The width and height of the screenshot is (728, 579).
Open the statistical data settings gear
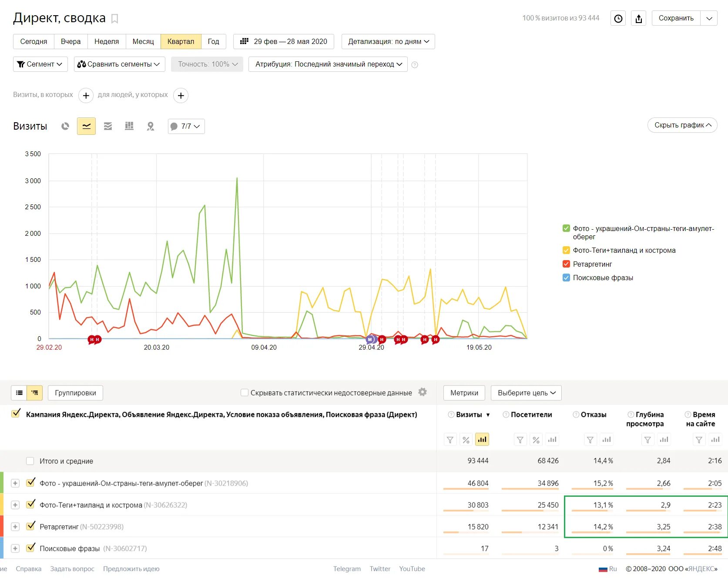423,392
